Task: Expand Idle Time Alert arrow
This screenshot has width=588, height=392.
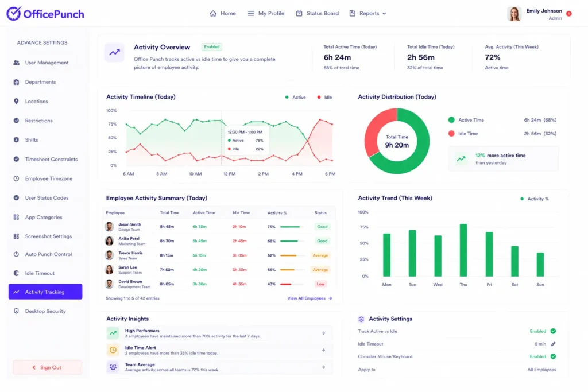Action: pyautogui.click(x=323, y=350)
